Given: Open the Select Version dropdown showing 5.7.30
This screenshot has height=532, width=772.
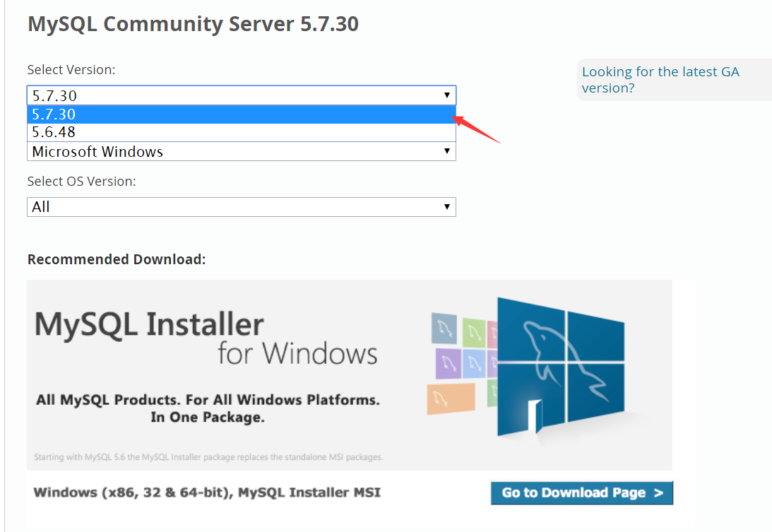Looking at the screenshot, I should coord(242,95).
